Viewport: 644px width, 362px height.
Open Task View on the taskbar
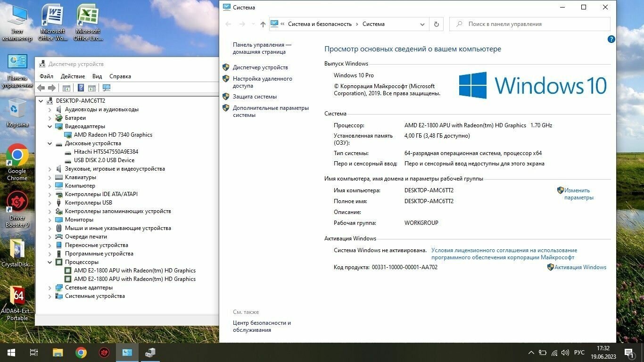click(34, 352)
